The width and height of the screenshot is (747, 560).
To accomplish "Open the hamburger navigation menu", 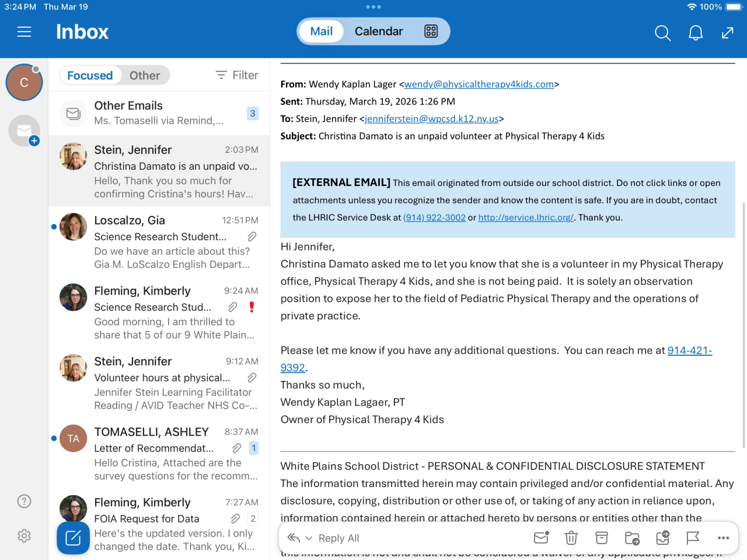I will [24, 32].
